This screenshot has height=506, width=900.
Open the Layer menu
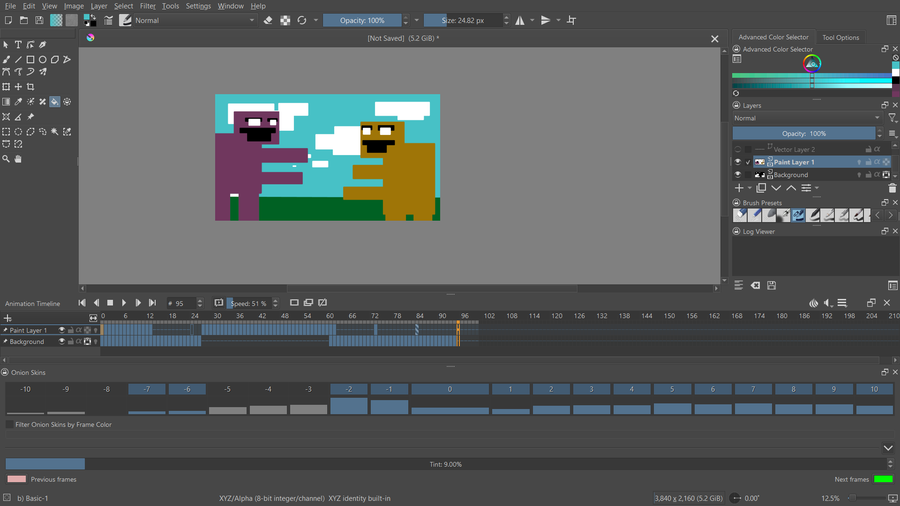(99, 6)
